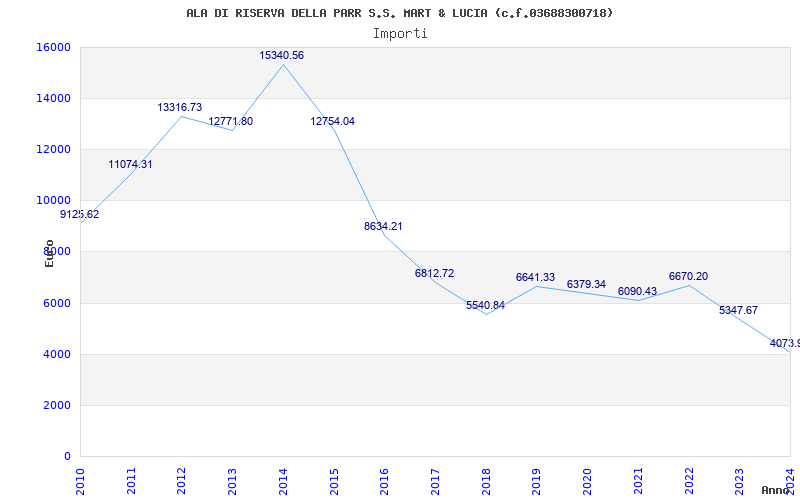Click the x-axis year 2021
This screenshot has width=800, height=500.
pyautogui.click(x=638, y=481)
